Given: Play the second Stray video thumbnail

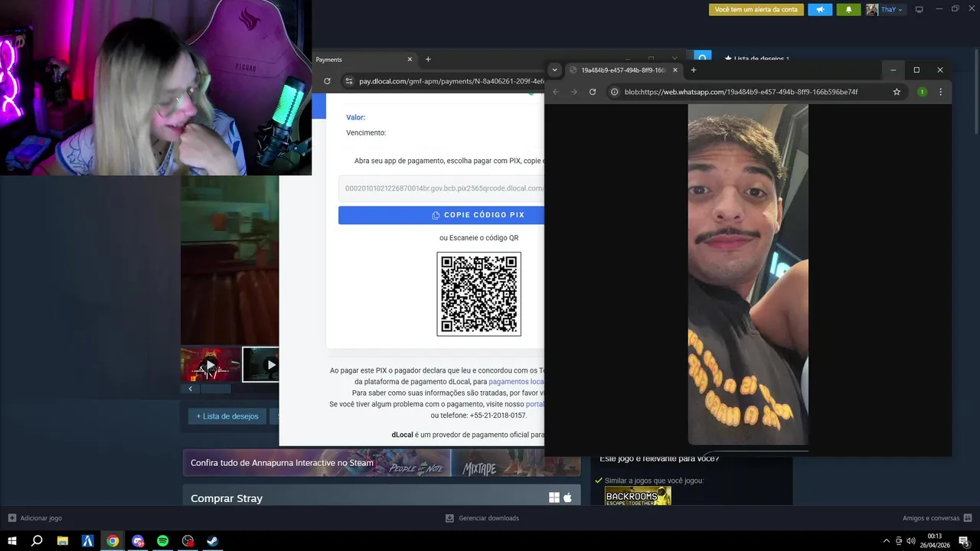Looking at the screenshot, I should tap(261, 365).
